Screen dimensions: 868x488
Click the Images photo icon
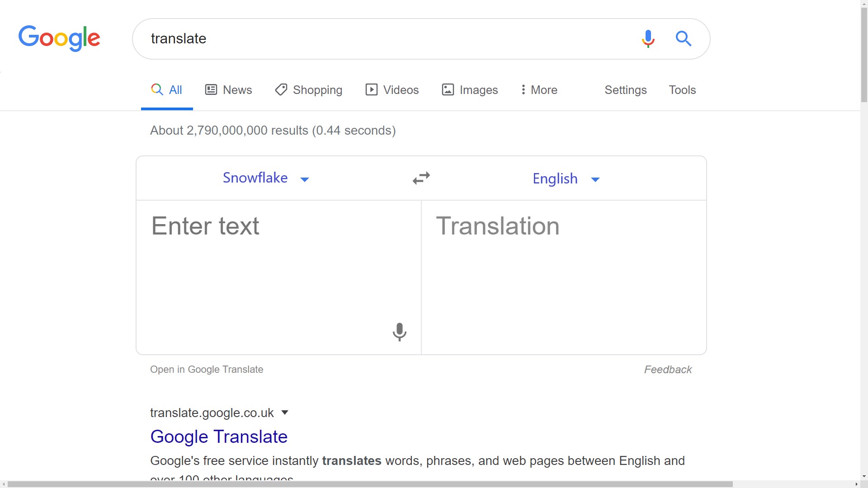click(x=447, y=89)
